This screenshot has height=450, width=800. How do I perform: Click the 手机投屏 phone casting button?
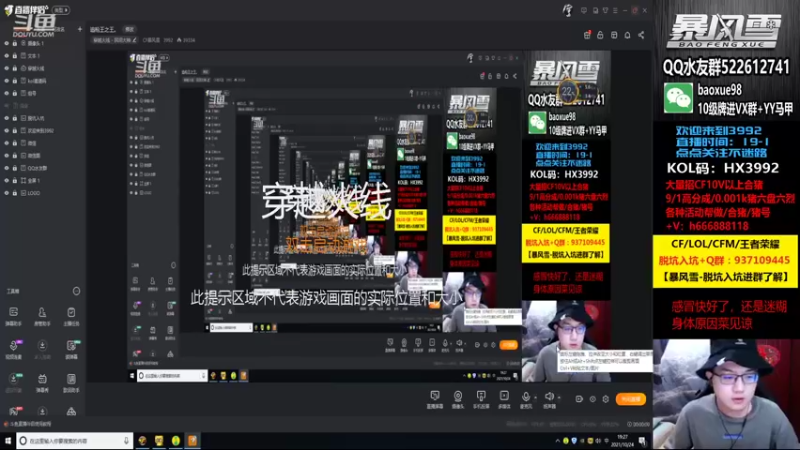tap(481, 399)
